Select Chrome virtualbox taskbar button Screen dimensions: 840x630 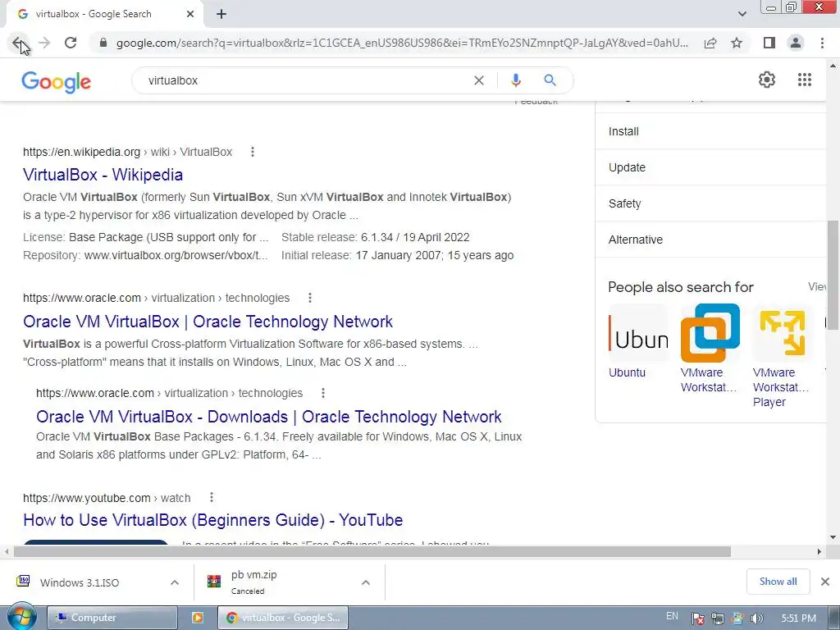(283, 618)
